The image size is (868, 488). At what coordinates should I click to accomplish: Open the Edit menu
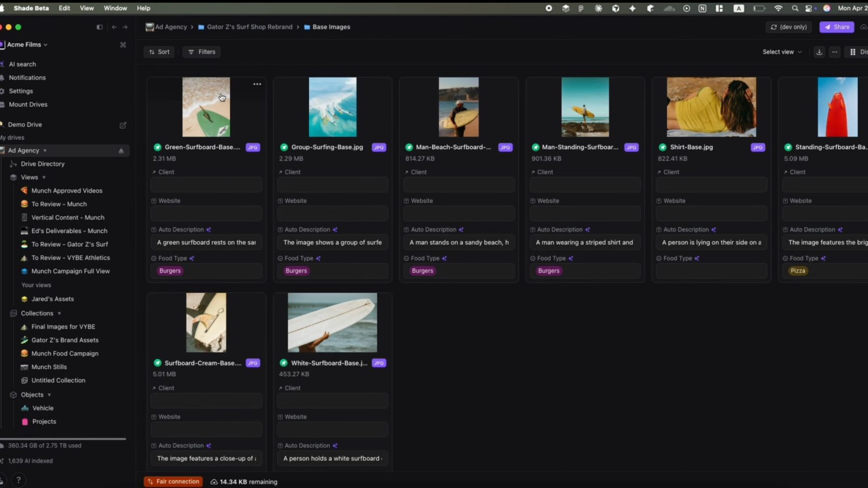pos(65,8)
